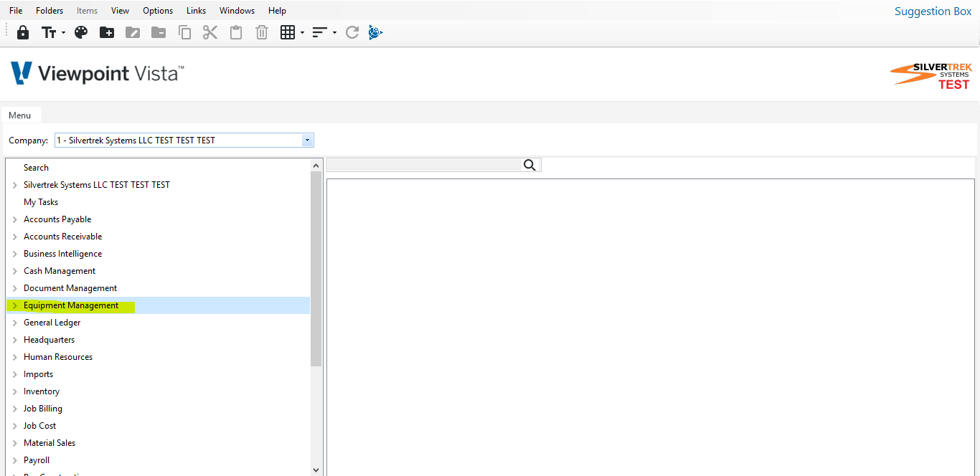Select Document Management tree item
980x476 pixels.
click(x=70, y=288)
